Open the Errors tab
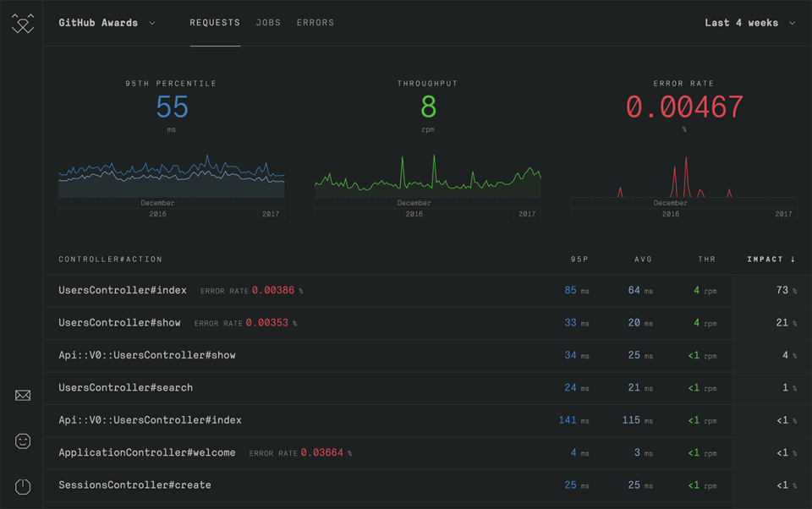 tap(315, 23)
